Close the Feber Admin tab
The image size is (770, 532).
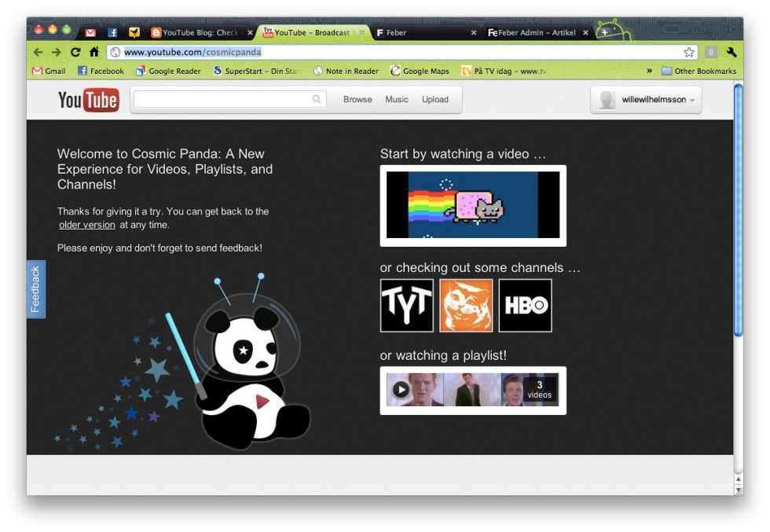point(585,33)
